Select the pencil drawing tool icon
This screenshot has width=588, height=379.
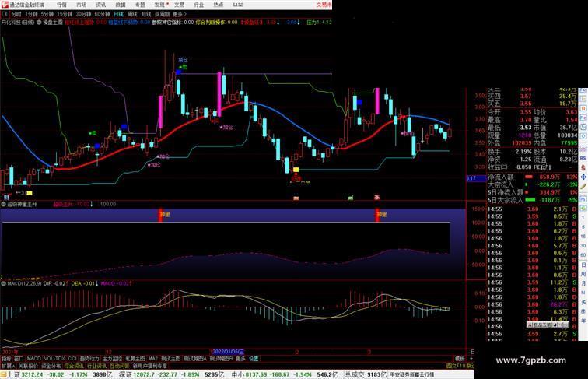click(x=583, y=187)
